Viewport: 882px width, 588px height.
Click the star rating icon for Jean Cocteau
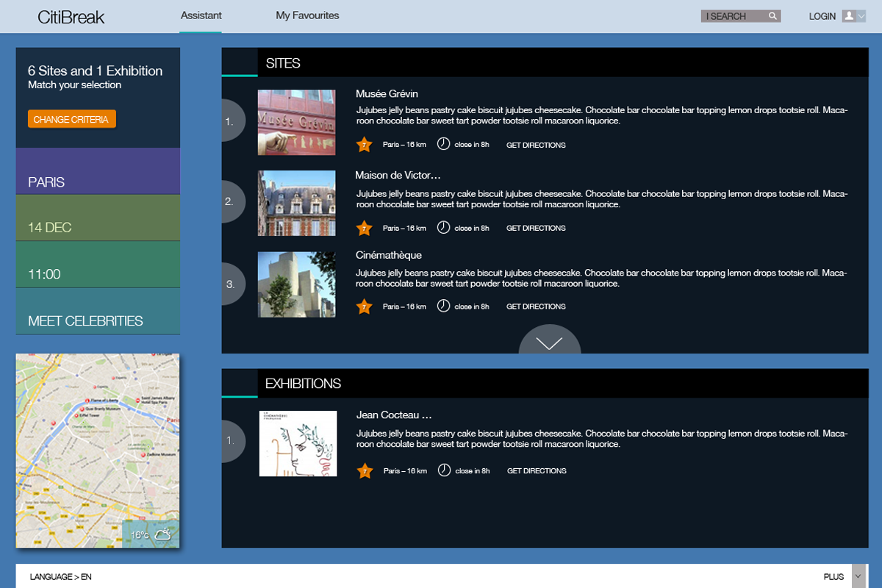click(365, 470)
